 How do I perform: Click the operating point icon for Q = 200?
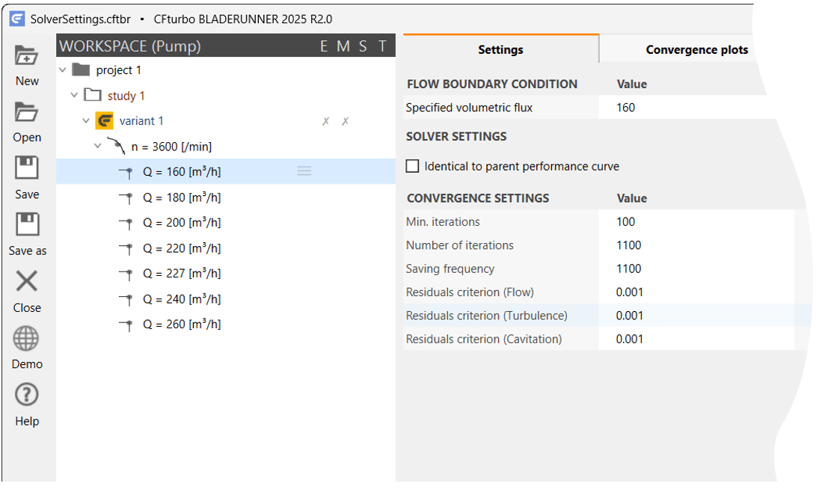click(x=126, y=223)
